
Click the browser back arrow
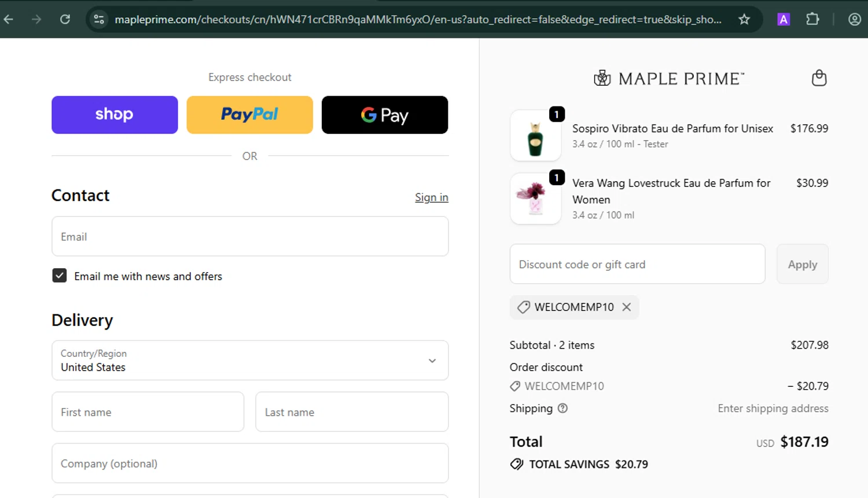click(9, 19)
